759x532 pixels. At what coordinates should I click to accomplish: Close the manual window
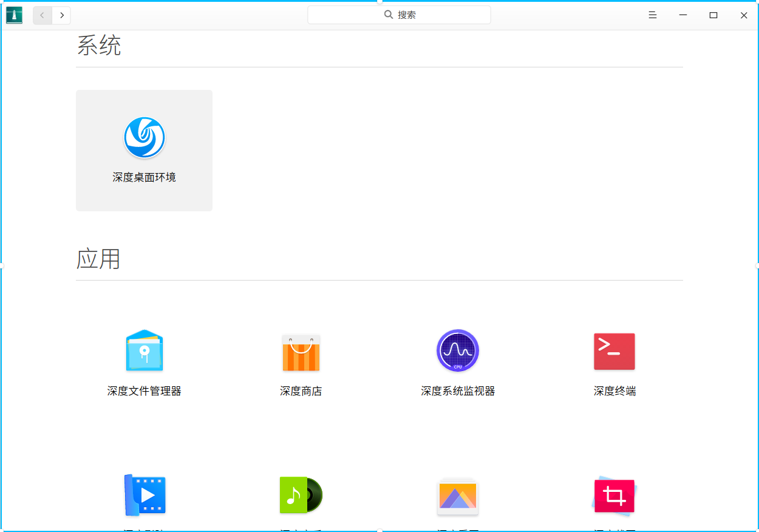coord(744,15)
